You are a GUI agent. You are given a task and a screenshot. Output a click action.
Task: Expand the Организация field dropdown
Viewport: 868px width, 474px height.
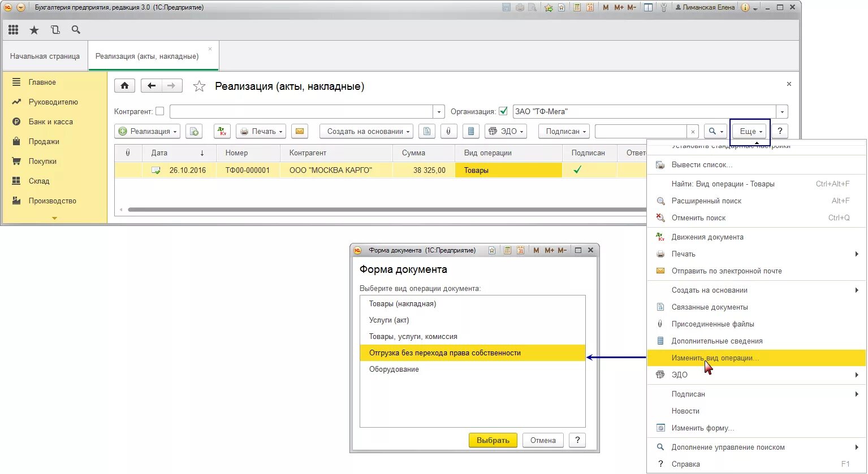click(x=782, y=111)
